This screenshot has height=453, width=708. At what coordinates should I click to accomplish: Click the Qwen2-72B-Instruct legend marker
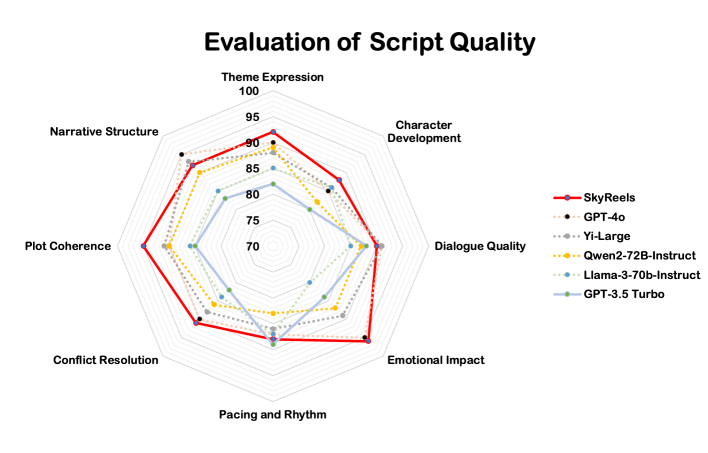(x=567, y=256)
